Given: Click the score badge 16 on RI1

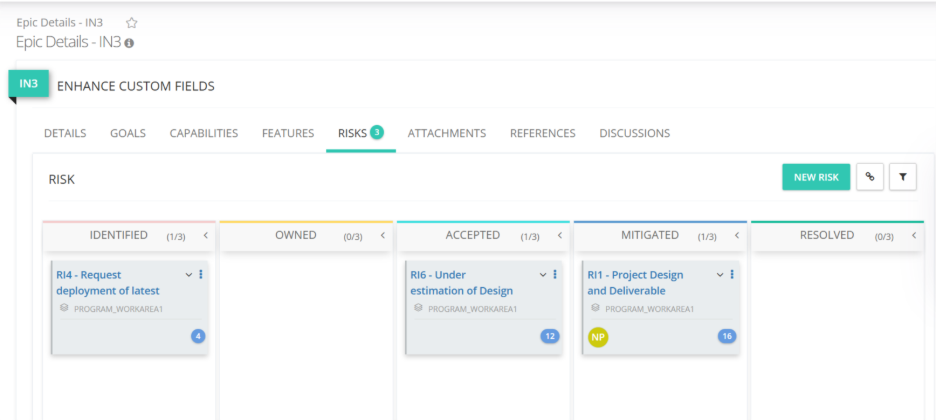Looking at the screenshot, I should (x=727, y=336).
